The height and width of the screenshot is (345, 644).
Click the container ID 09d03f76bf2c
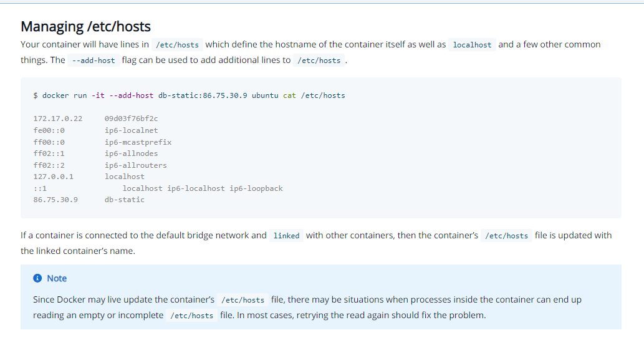tap(131, 119)
